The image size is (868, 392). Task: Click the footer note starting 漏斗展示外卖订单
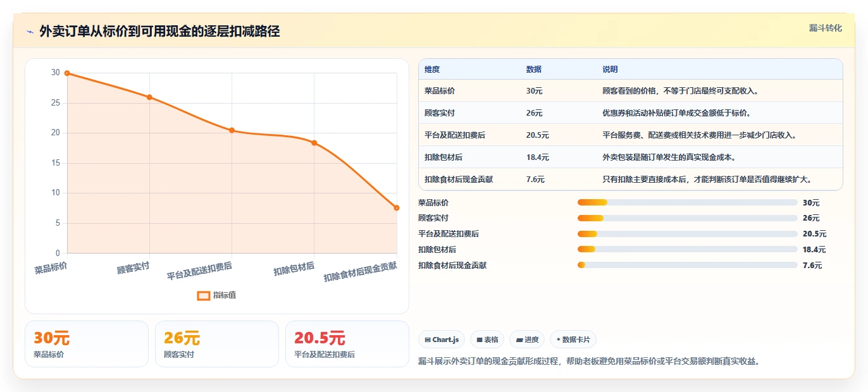(589, 362)
